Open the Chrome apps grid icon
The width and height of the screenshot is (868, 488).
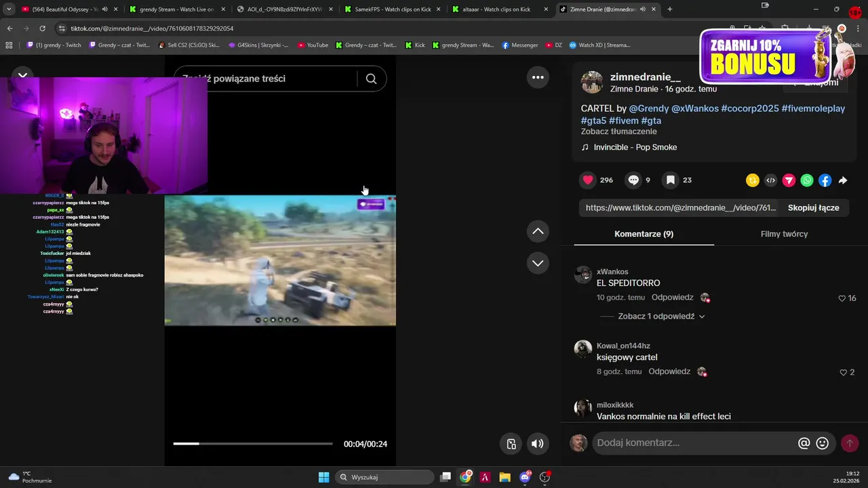point(9,45)
